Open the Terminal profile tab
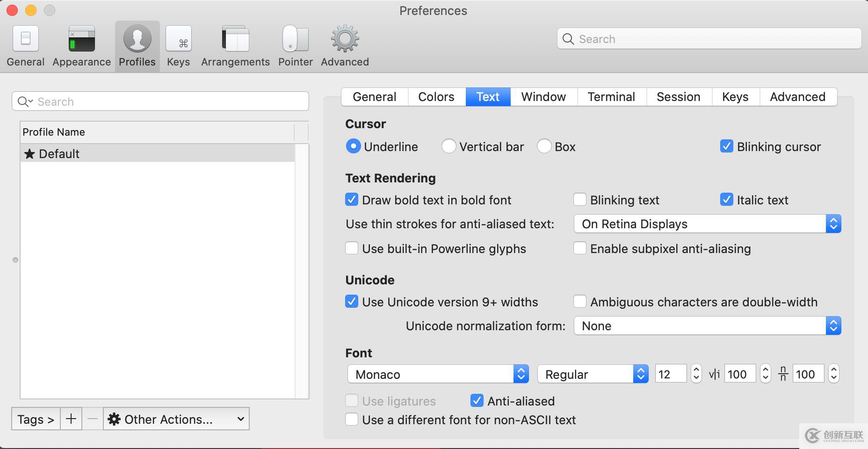Image resolution: width=868 pixels, height=449 pixels. (611, 97)
